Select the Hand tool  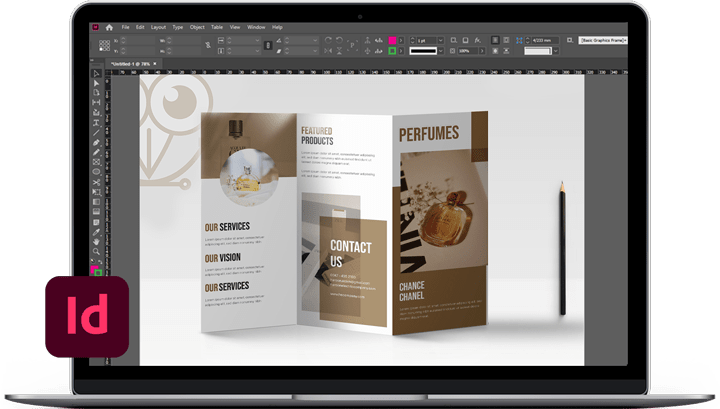point(96,241)
